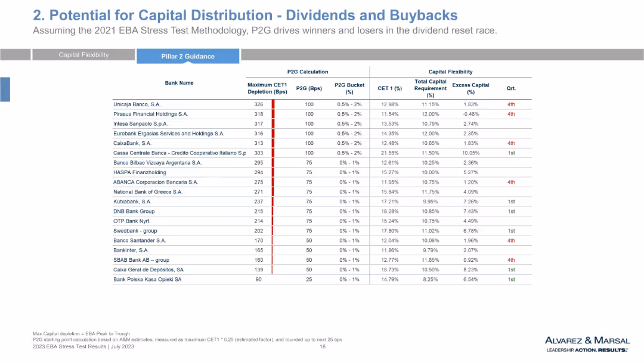Click the 10.05% excess capital value
The width and height of the screenshot is (644, 362).
tap(470, 153)
